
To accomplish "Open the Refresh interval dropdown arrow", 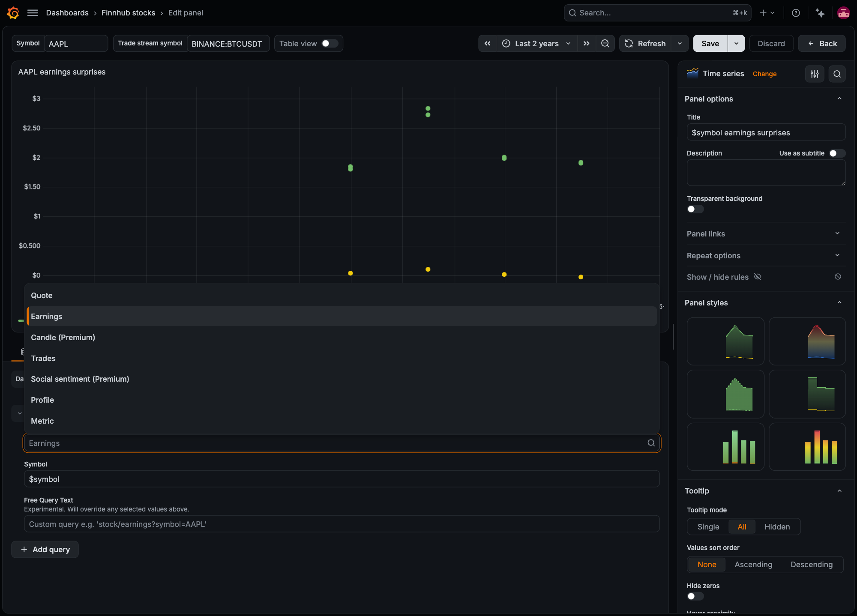I will pos(680,43).
